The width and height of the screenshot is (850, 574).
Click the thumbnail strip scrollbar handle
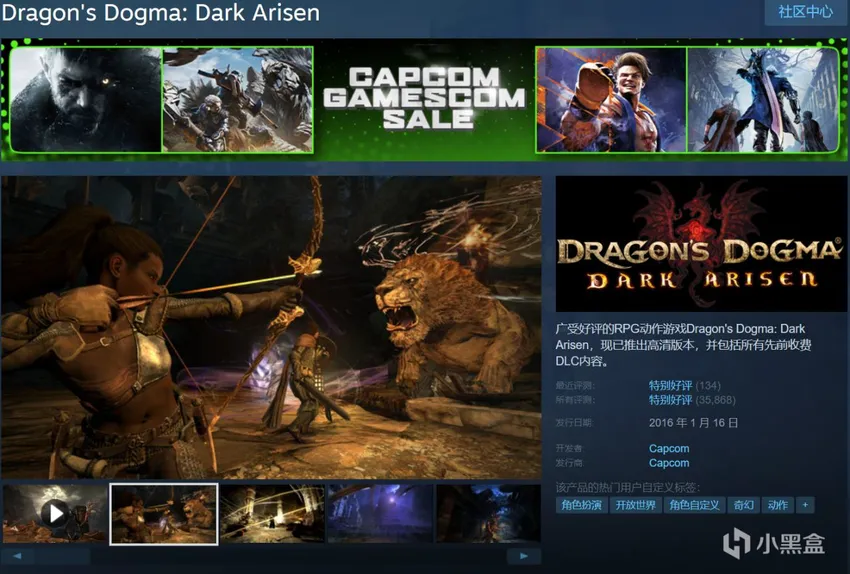tap(62, 556)
